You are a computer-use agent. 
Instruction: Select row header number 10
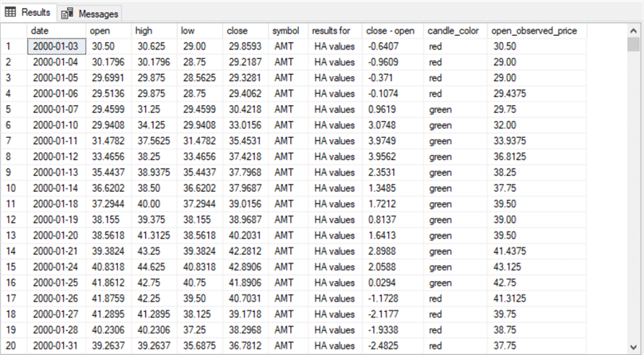point(14,188)
